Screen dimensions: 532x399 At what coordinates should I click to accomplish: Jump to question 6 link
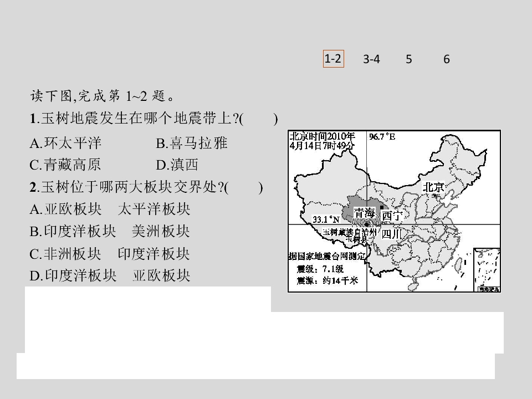tap(447, 59)
